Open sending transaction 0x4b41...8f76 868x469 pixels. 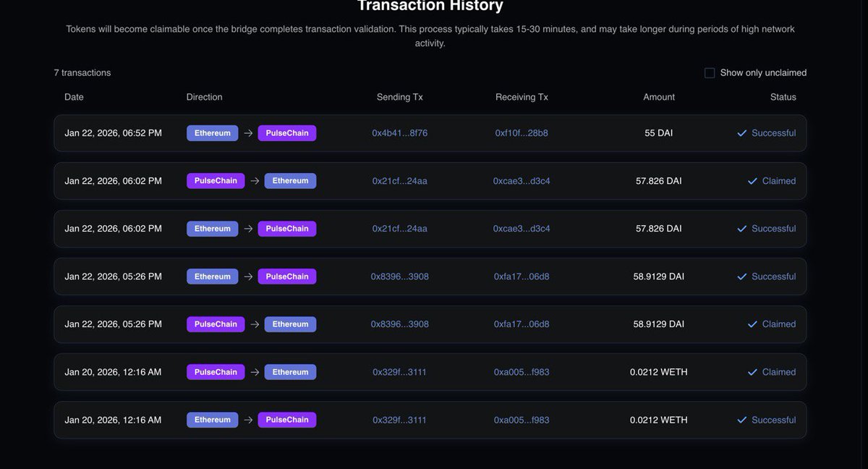pos(399,132)
